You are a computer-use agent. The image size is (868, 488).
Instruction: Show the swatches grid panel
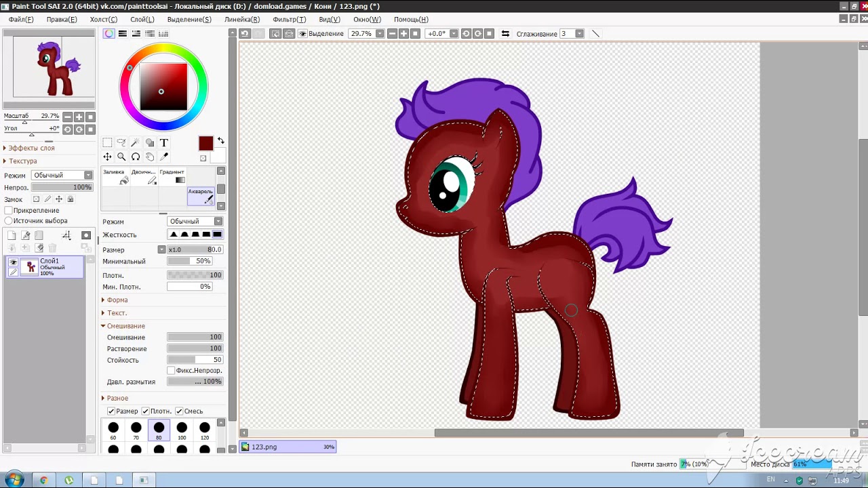[163, 33]
